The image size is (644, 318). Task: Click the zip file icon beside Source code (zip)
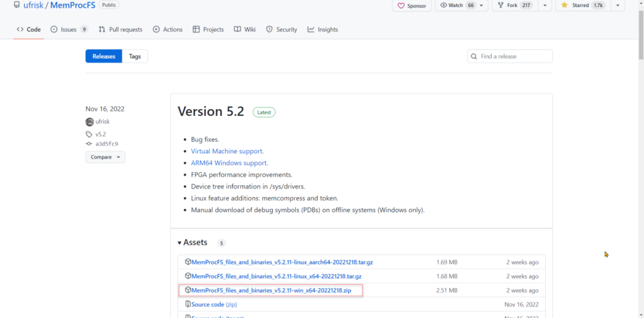pyautogui.click(x=188, y=304)
